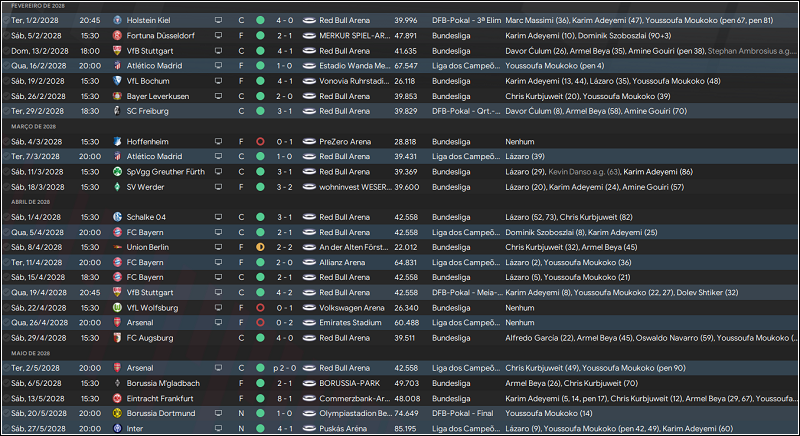
Task: Click stadium icon beside Emirates Stadium
Action: click(x=309, y=323)
